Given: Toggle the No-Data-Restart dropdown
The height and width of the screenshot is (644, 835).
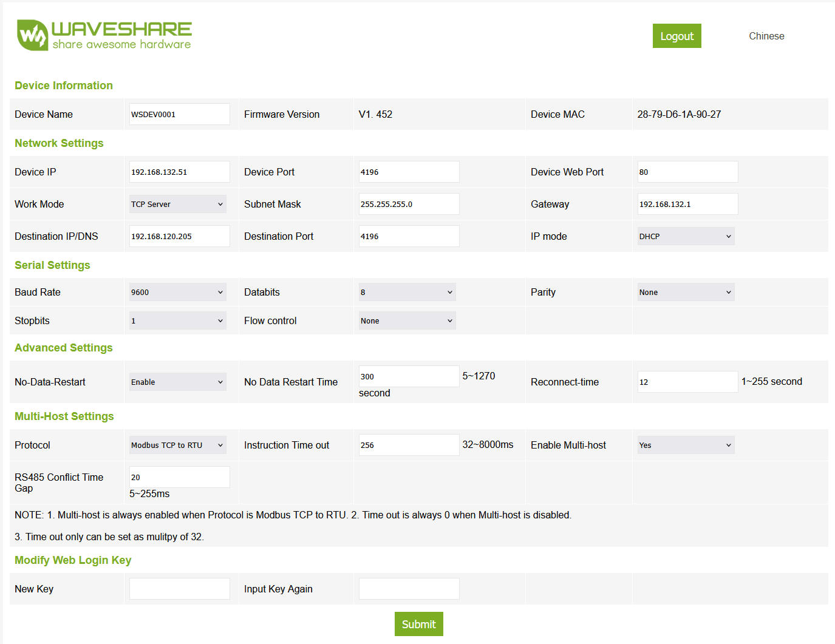Looking at the screenshot, I should 177,382.
